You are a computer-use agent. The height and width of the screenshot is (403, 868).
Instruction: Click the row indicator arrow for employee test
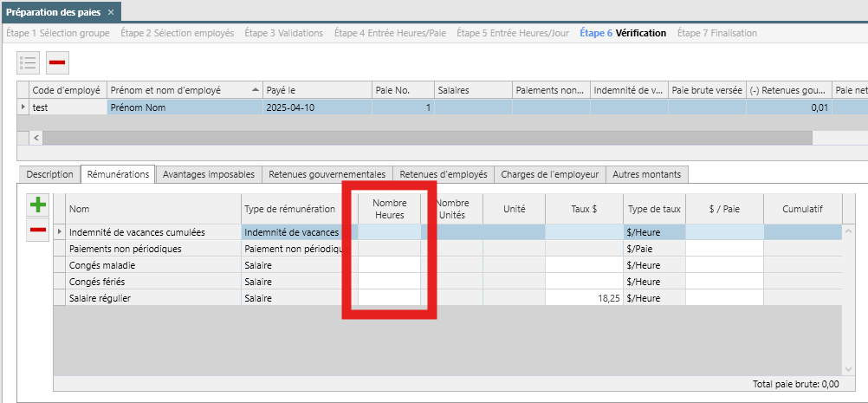pyautogui.click(x=23, y=107)
